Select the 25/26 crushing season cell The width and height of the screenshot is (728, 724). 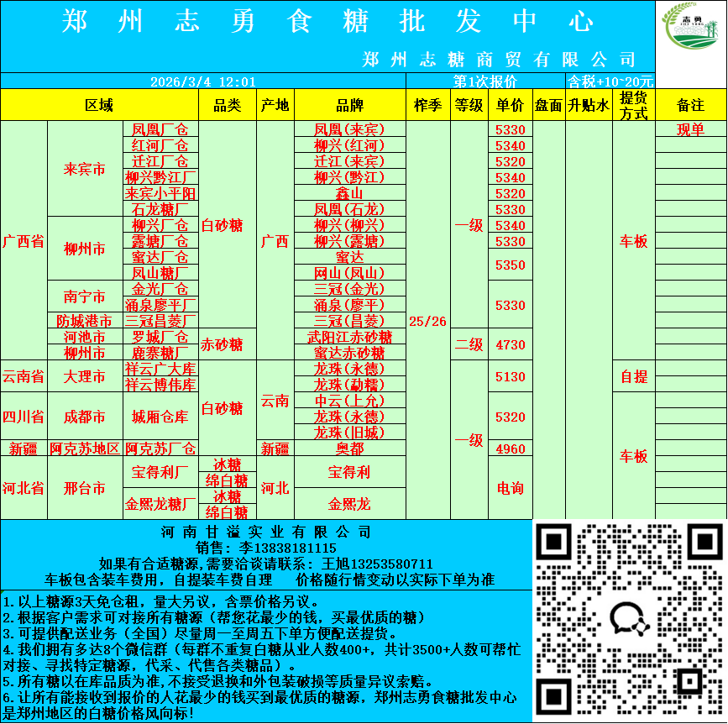pyautogui.click(x=427, y=321)
